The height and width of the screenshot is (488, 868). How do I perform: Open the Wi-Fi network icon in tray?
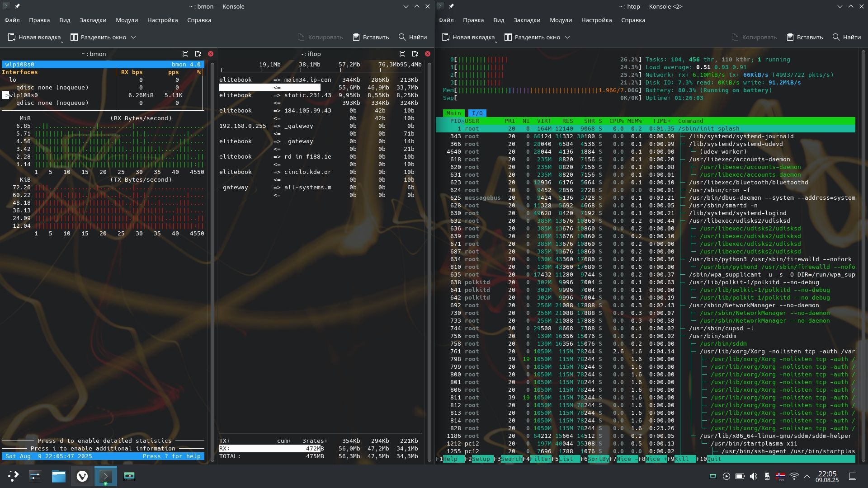point(794,476)
